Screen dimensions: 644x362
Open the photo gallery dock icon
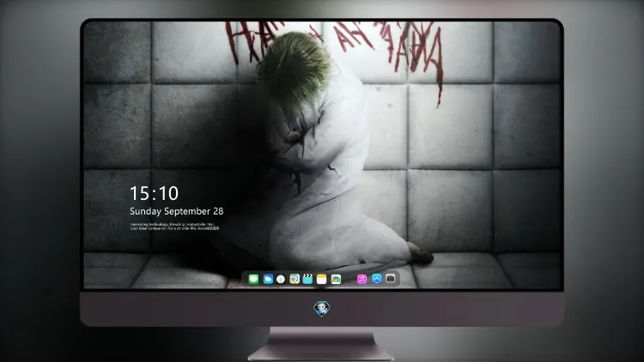tap(336, 280)
